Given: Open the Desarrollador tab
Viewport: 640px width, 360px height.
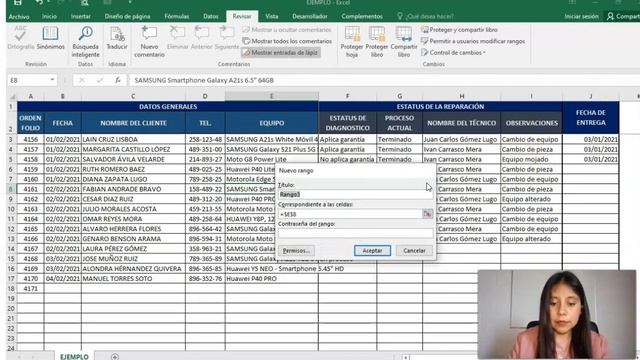Looking at the screenshot, I should (310, 16).
